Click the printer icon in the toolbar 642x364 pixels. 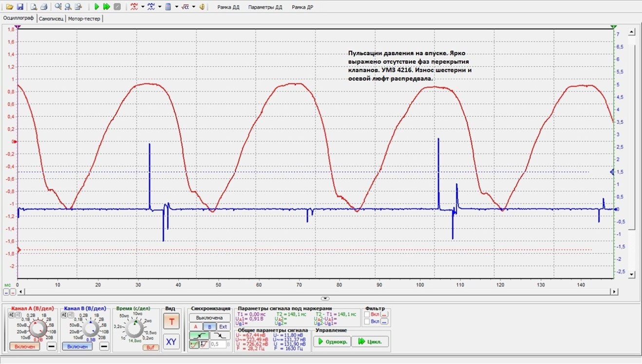coord(44,7)
